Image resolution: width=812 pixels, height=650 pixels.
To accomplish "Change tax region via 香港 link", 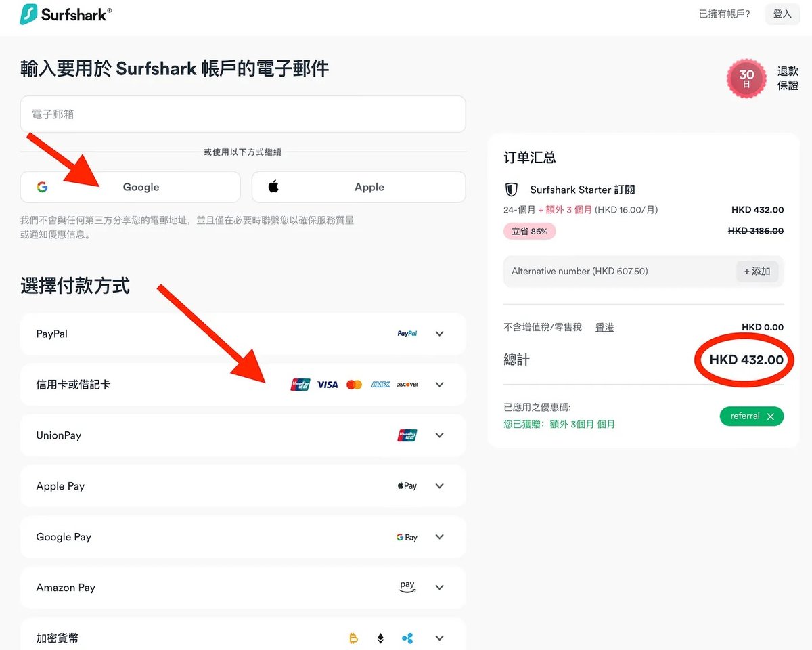I will 604,327.
